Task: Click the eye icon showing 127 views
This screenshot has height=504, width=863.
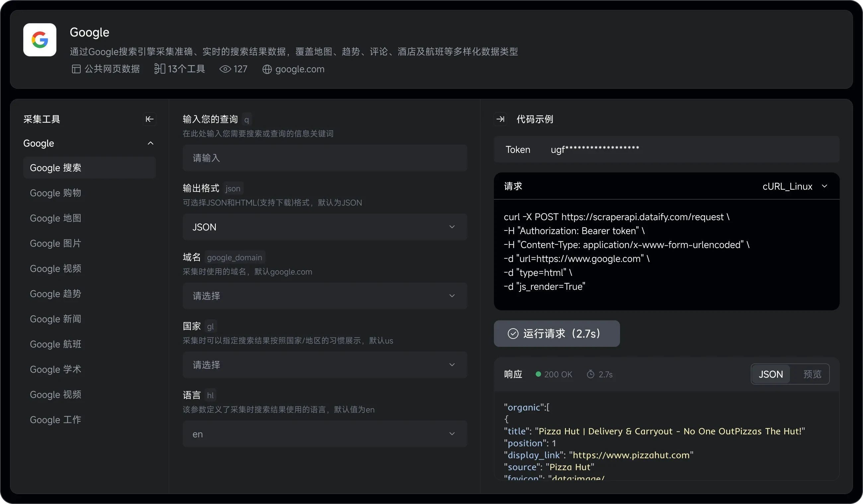Action: pyautogui.click(x=225, y=69)
